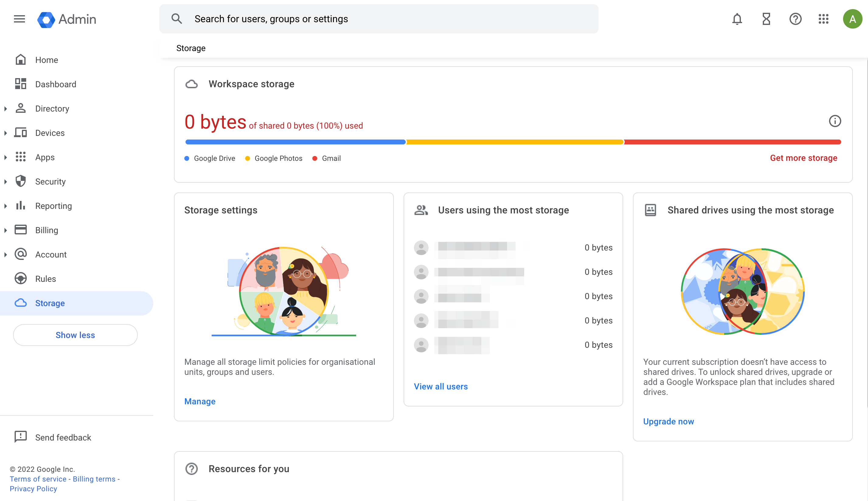Screen dimensions: 868x501
Task: Select Reporting in the sidebar
Action: tap(53, 206)
